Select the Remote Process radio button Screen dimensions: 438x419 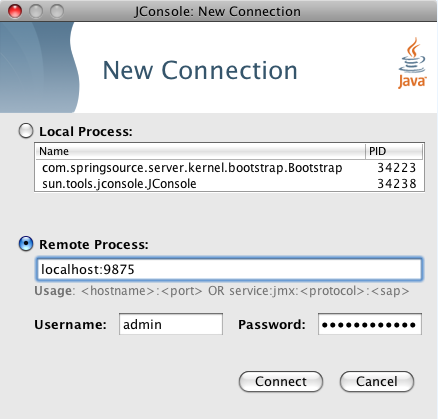[x=26, y=244]
